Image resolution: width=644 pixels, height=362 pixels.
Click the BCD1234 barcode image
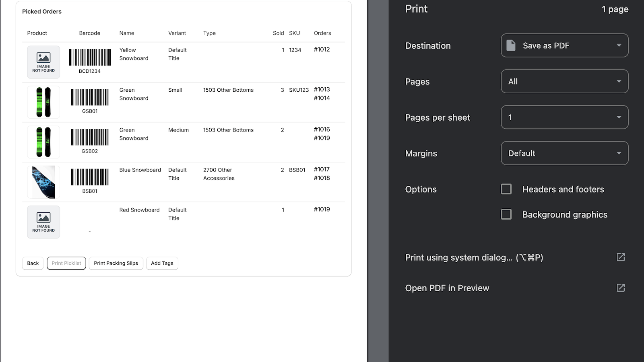(89, 57)
